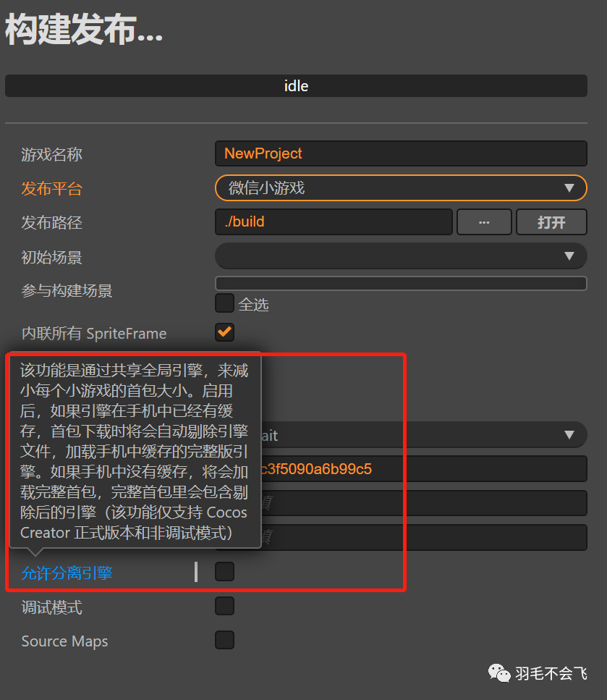
Task: Click the idle progress bar
Action: click(x=296, y=85)
